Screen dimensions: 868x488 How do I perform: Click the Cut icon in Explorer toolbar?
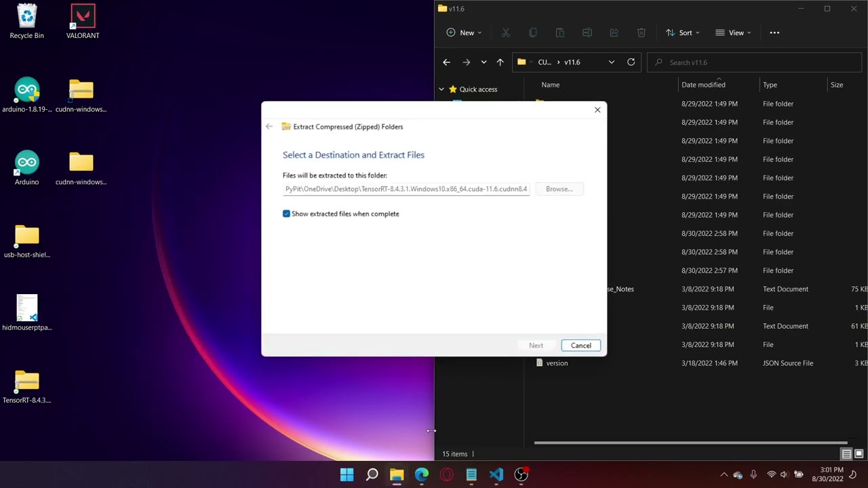point(506,33)
